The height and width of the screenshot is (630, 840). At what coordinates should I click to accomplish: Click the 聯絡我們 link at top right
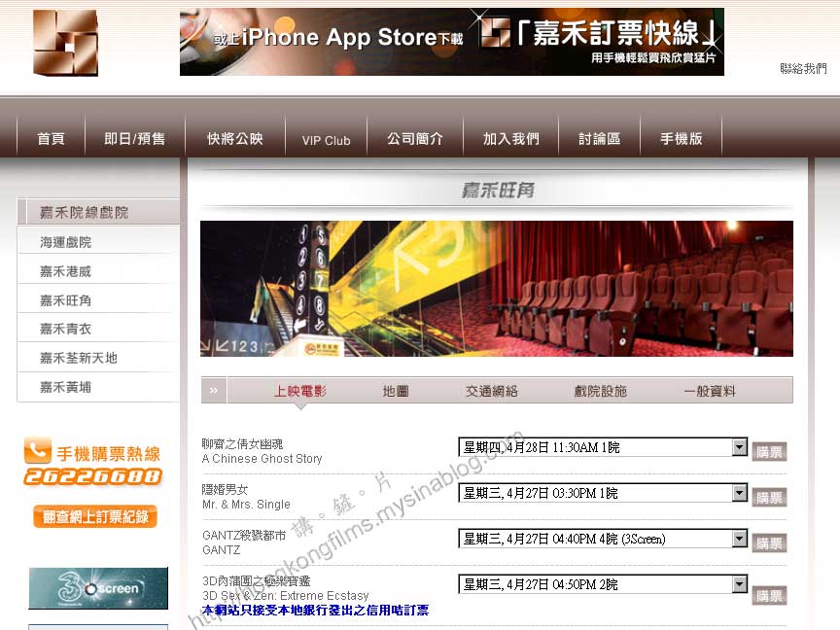click(803, 69)
